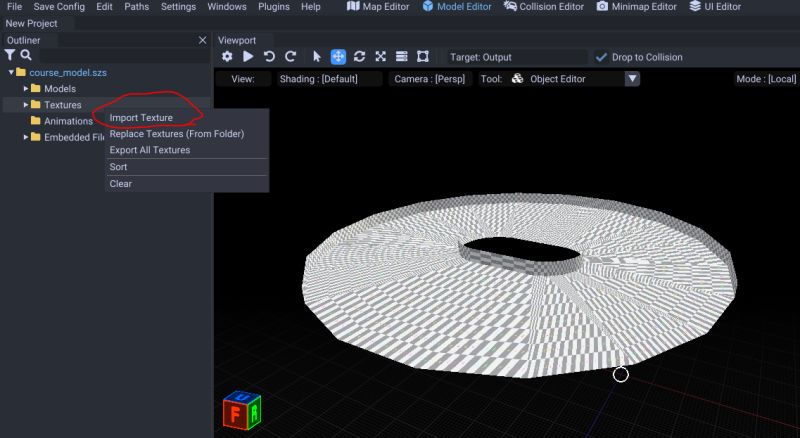Image resolution: width=800 pixels, height=438 pixels.
Task: Click the play button in viewport toolbar
Action: click(x=248, y=57)
